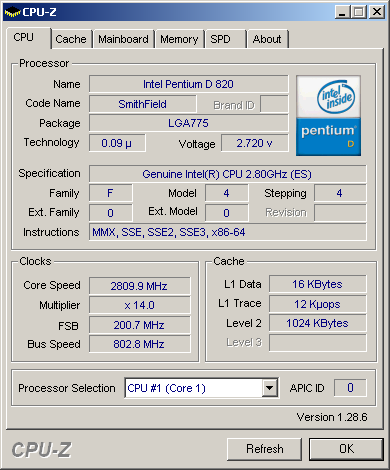Click the Model value 4
Image resolution: width=390 pixels, height=470 pixels.
227,193
